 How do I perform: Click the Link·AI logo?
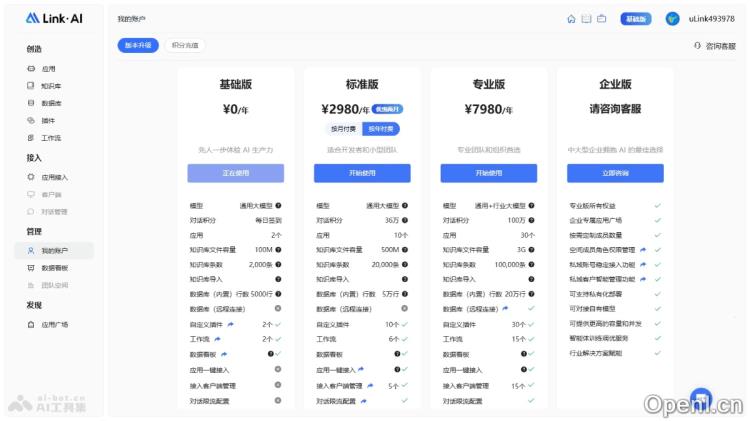[x=54, y=19]
